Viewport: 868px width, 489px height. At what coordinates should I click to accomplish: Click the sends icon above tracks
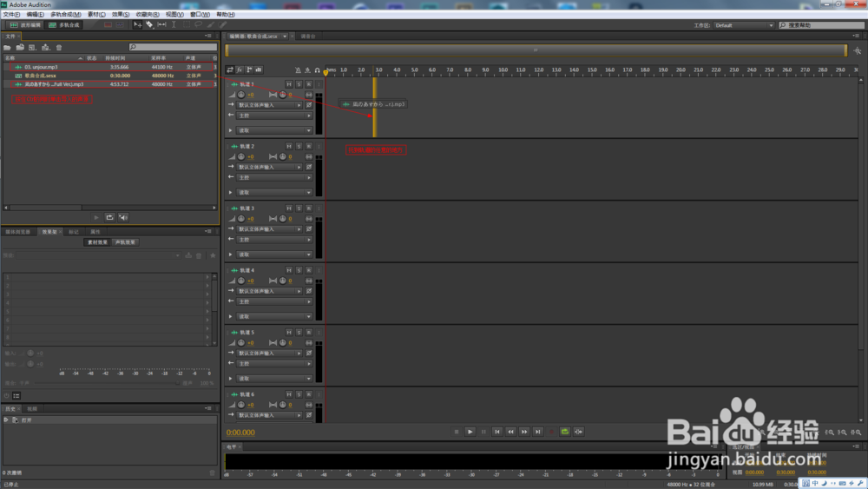249,69
